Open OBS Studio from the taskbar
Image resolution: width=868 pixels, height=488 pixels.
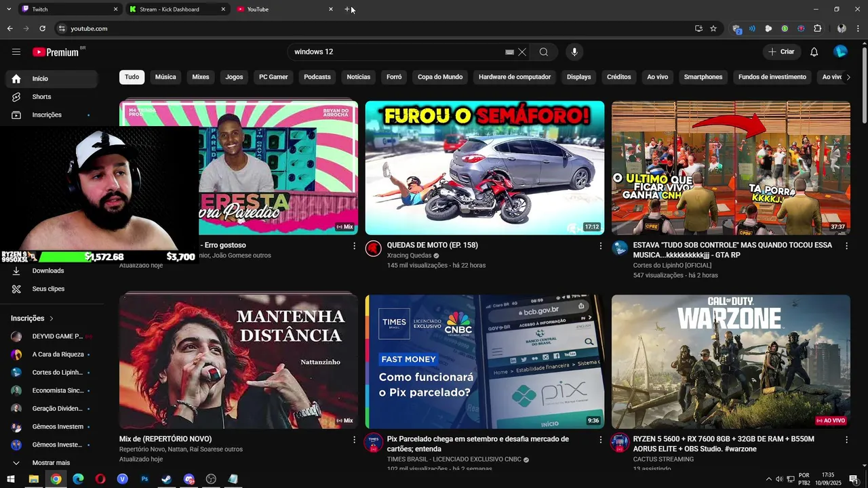[x=211, y=479]
